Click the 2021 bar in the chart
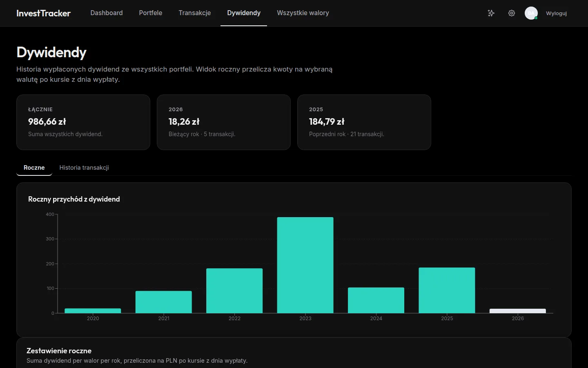Image resolution: width=588 pixels, height=368 pixels. tap(163, 302)
